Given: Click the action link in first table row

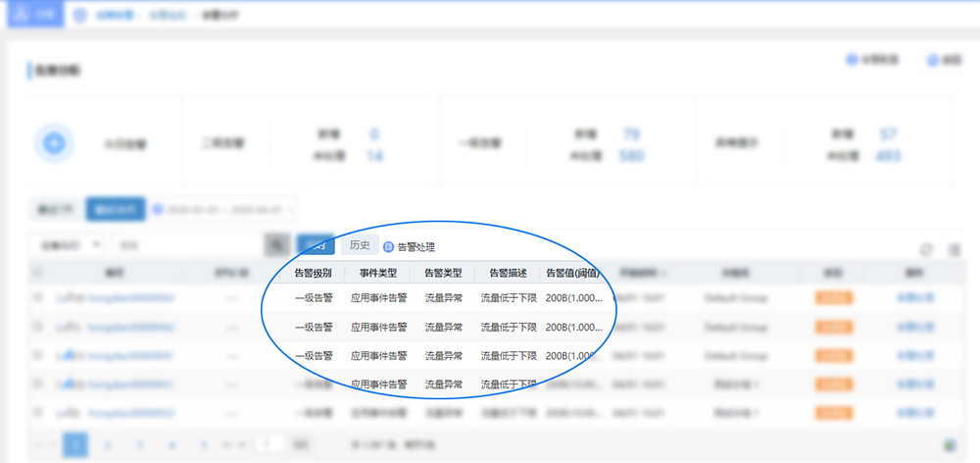Looking at the screenshot, I should click(914, 297).
